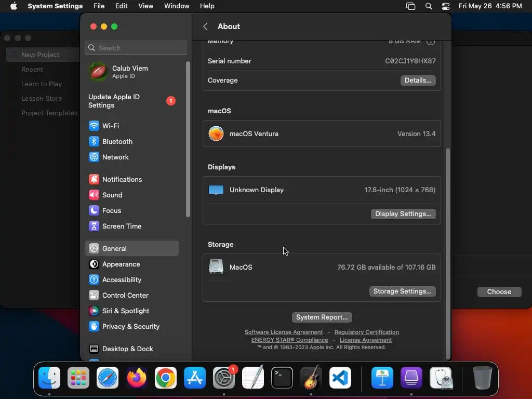Select Learn to Play in GarageBand window
Screen dimensions: 532x399
[x=42, y=84]
